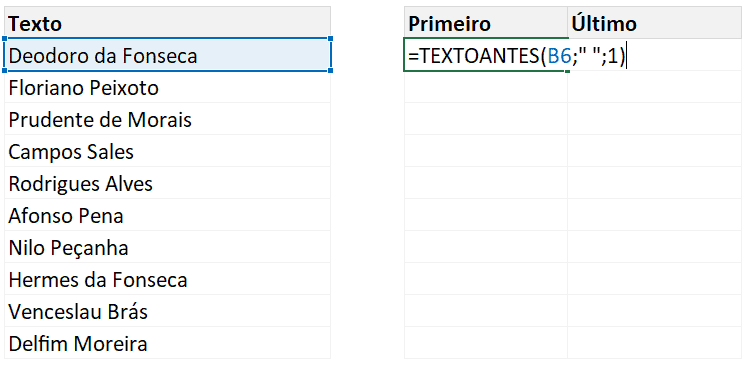This screenshot has width=746, height=365.
Task: Select the Floriano Peixoto cell
Action: pyautogui.click(x=167, y=87)
